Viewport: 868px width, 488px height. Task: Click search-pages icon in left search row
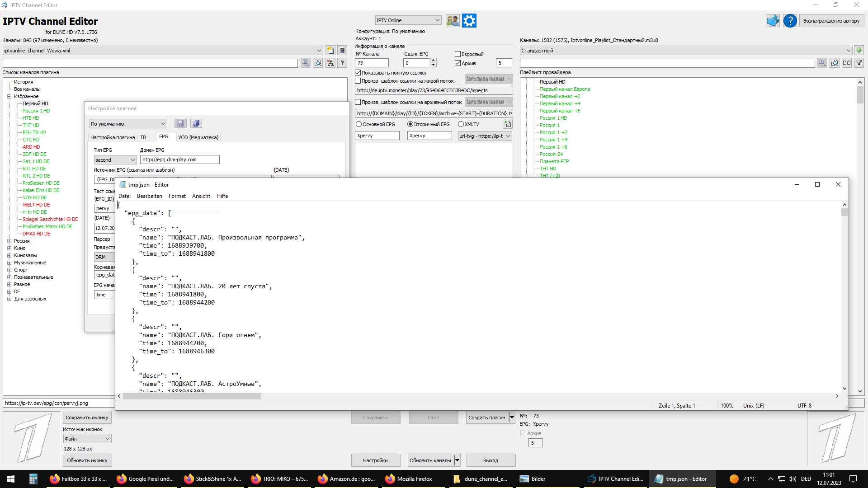pos(318,63)
